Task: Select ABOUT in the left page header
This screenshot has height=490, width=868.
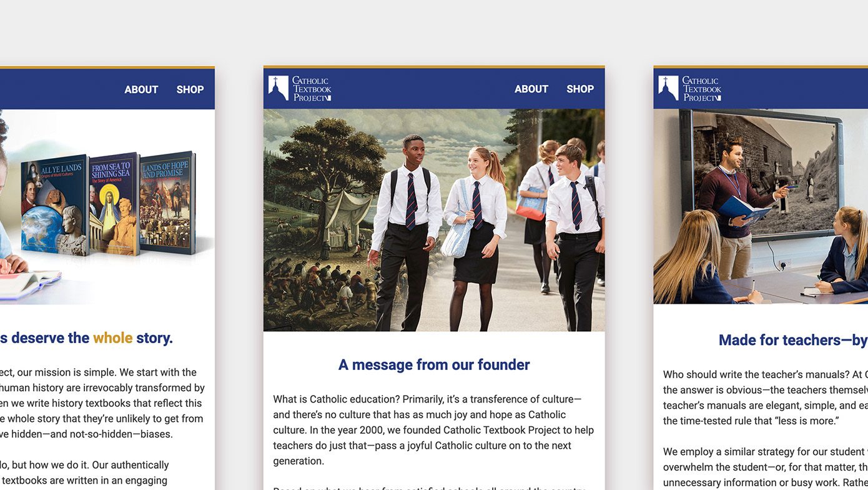Action: [x=141, y=89]
